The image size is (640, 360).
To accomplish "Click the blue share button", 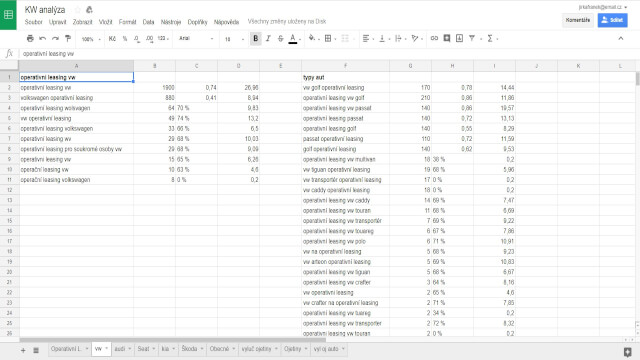I will point(612,20).
